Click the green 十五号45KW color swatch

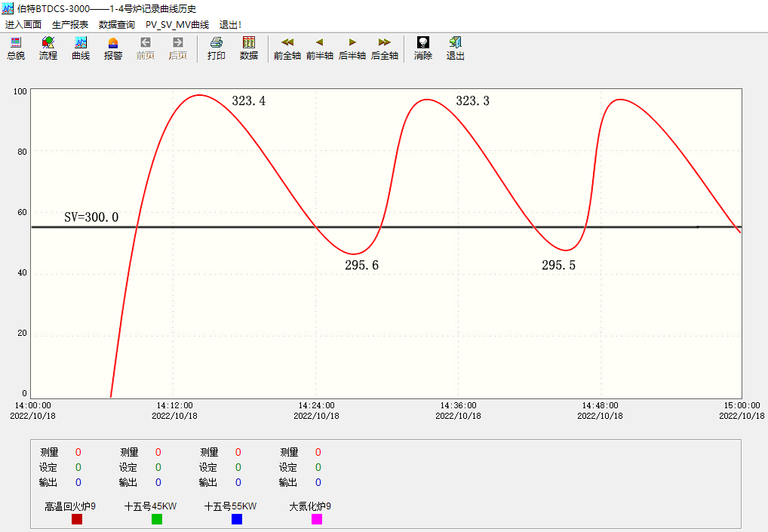click(x=157, y=519)
